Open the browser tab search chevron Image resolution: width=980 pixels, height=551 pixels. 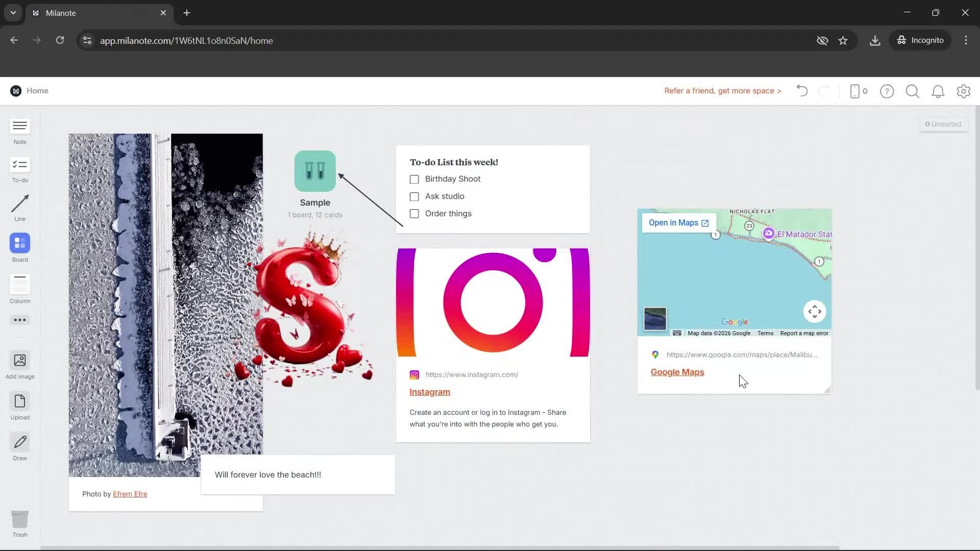tap(12, 13)
